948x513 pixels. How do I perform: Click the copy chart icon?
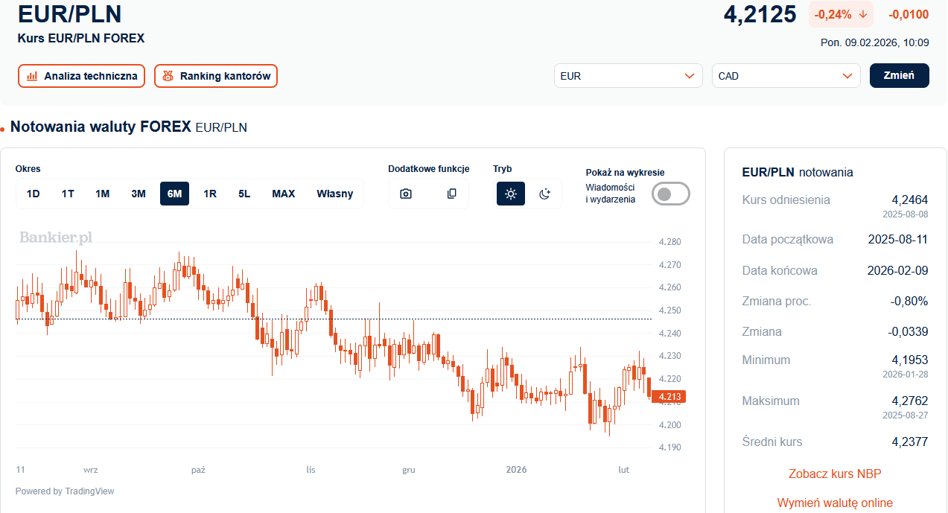[451, 194]
